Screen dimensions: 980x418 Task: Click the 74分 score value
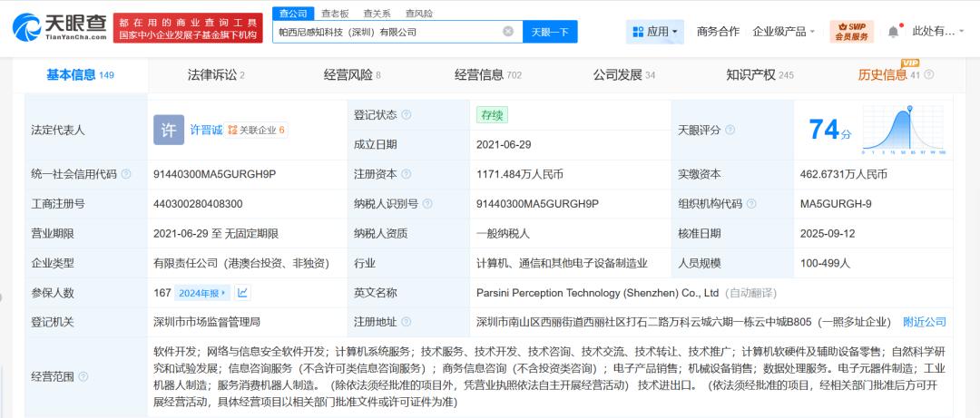tap(829, 130)
